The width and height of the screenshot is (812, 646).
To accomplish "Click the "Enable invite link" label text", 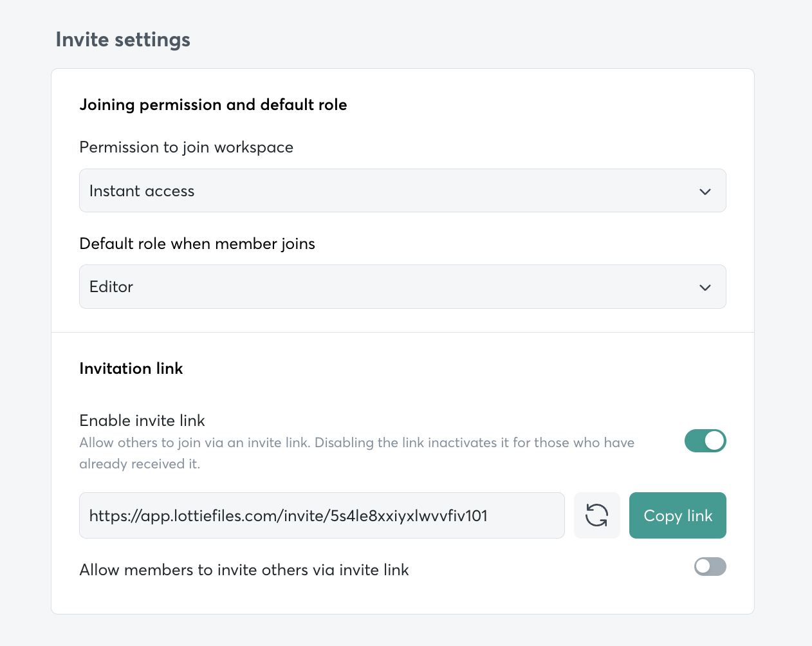I will (142, 421).
